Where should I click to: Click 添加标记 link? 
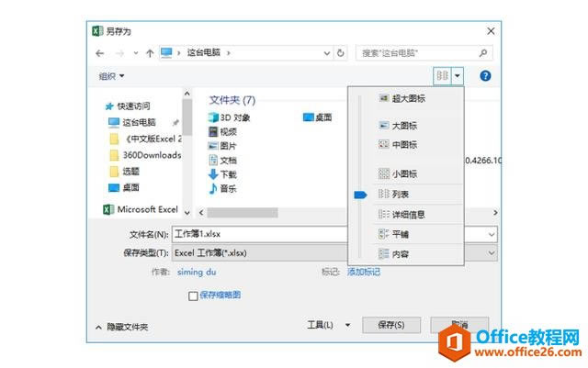(364, 272)
